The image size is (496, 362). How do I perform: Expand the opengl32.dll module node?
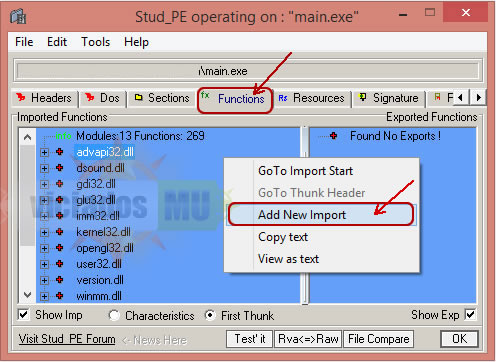[x=44, y=248]
